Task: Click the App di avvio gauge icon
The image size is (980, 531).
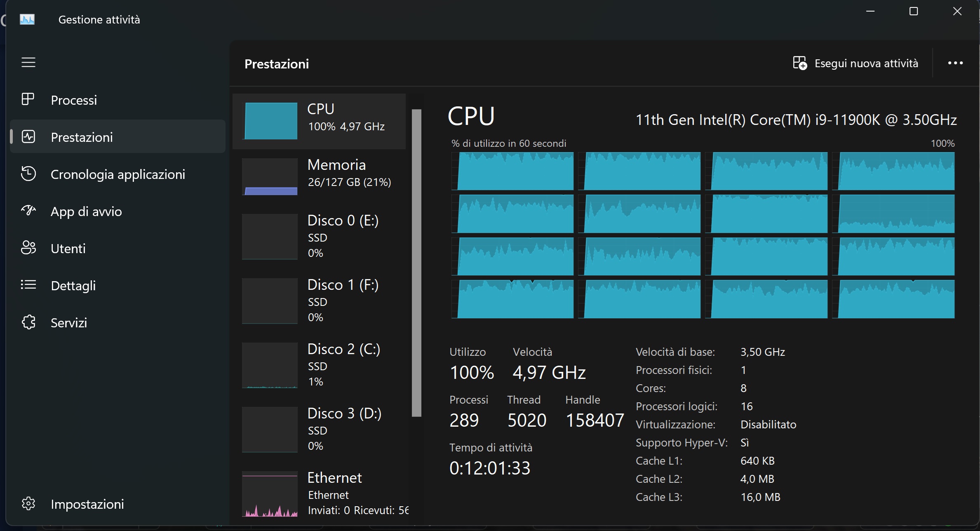Action: [x=28, y=211]
